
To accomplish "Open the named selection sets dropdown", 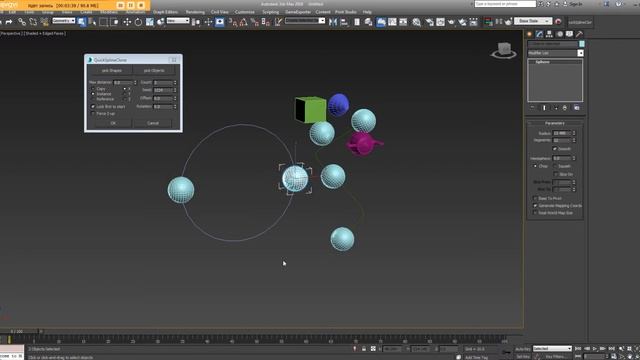I will click(305, 21).
